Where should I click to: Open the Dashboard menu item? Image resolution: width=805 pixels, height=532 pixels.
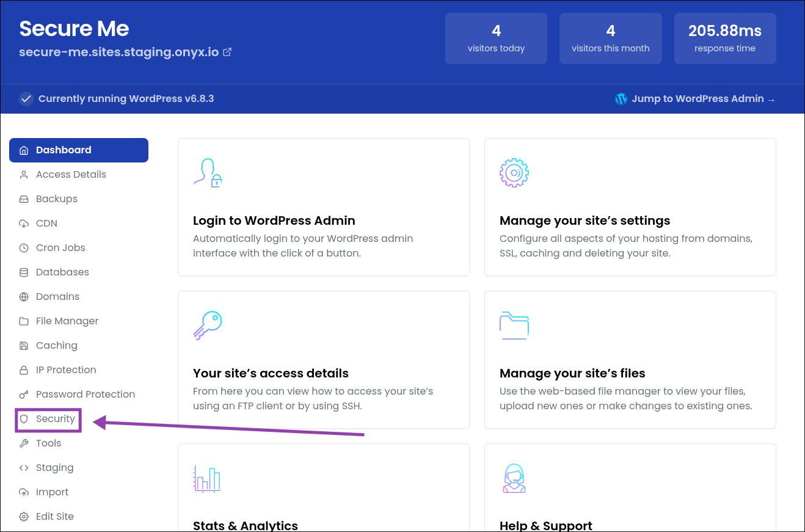(x=79, y=150)
